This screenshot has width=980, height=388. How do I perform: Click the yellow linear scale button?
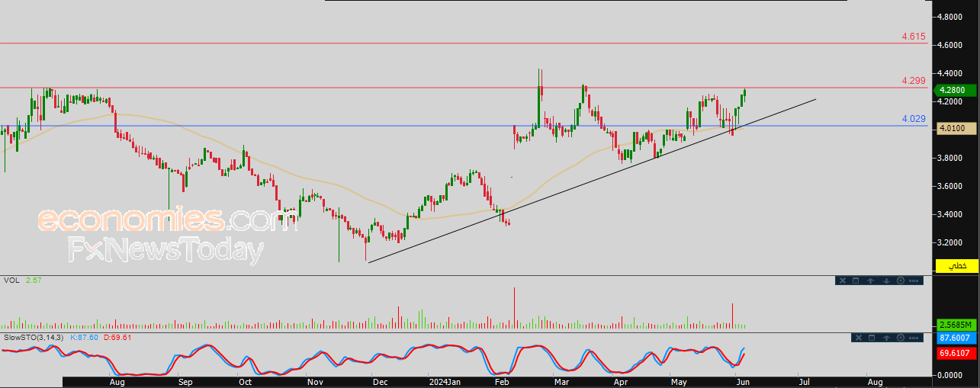point(957,265)
